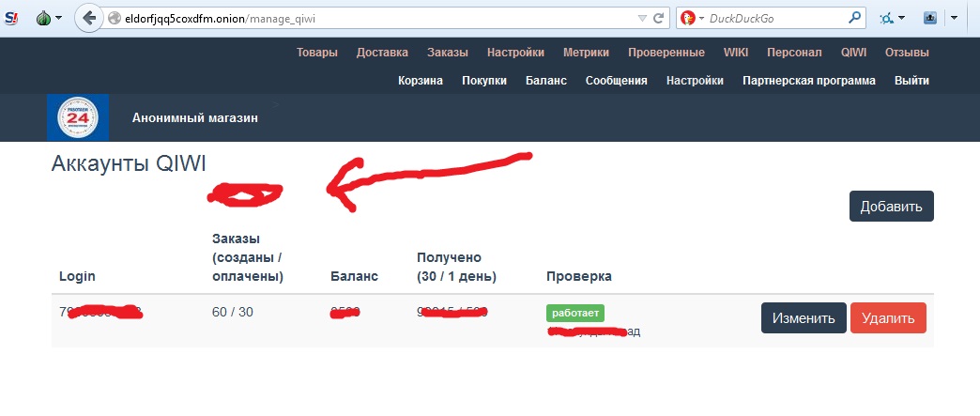The width and height of the screenshot is (980, 416).
Task: Open URL history dropdown arrow
Action: point(642,19)
